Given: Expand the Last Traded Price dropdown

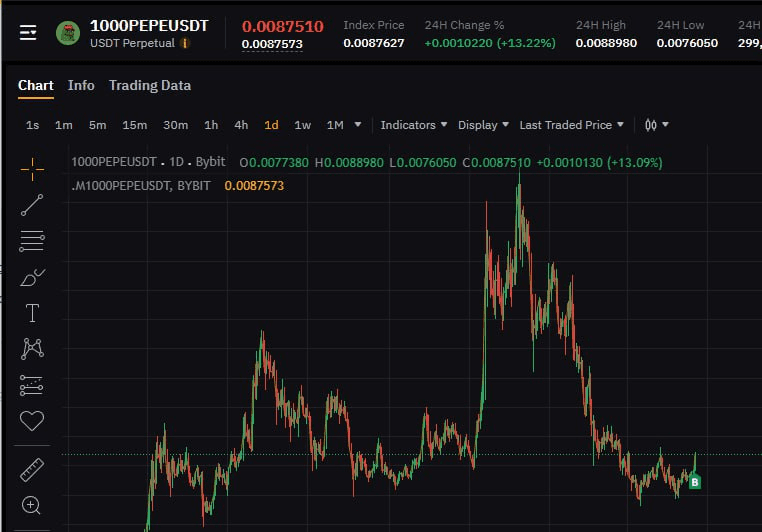Looking at the screenshot, I should tap(571, 125).
